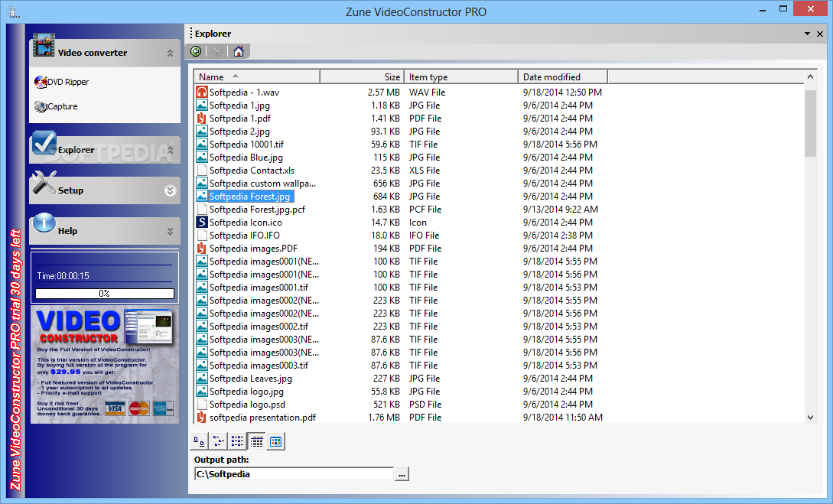This screenshot has width=833, height=504.
Task: Switch file list to thumbnails view
Action: [x=275, y=441]
